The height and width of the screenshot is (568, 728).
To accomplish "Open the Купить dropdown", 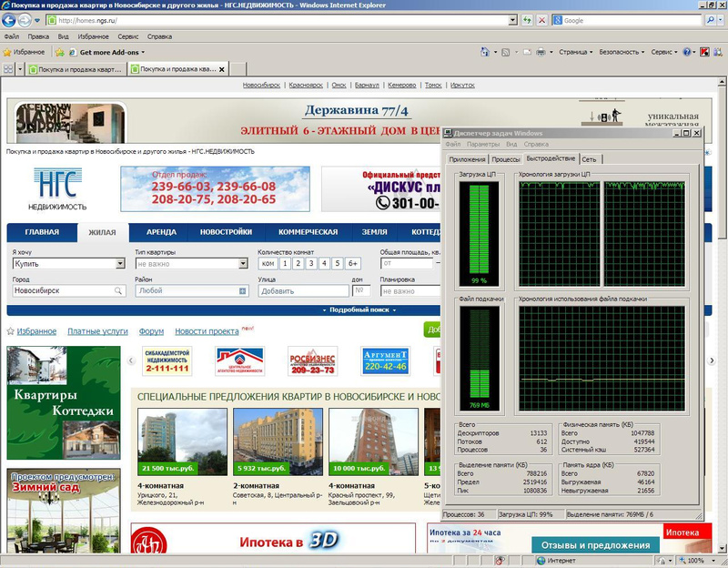I will [x=69, y=263].
